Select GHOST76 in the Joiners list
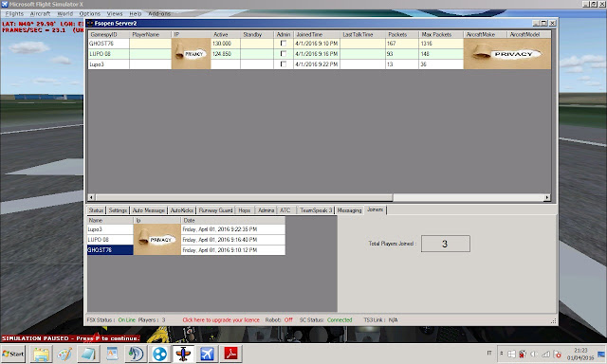 [x=110, y=250]
